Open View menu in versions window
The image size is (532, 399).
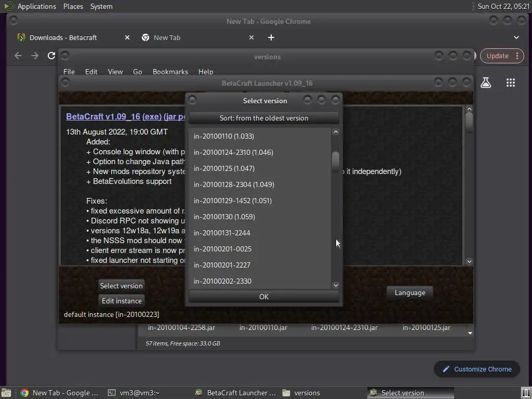tap(115, 72)
